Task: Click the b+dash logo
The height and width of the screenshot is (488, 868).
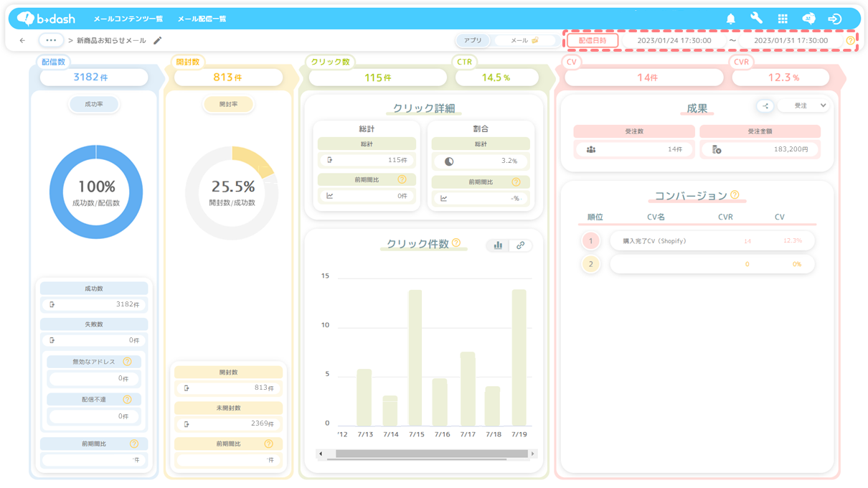Action: point(46,19)
